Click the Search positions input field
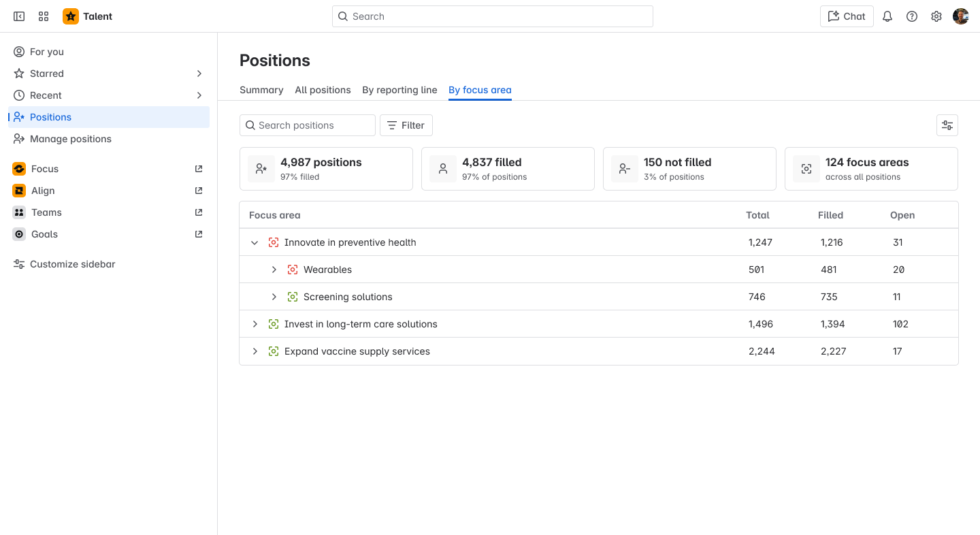Screen dimensions: 980x535 (x=313, y=125)
